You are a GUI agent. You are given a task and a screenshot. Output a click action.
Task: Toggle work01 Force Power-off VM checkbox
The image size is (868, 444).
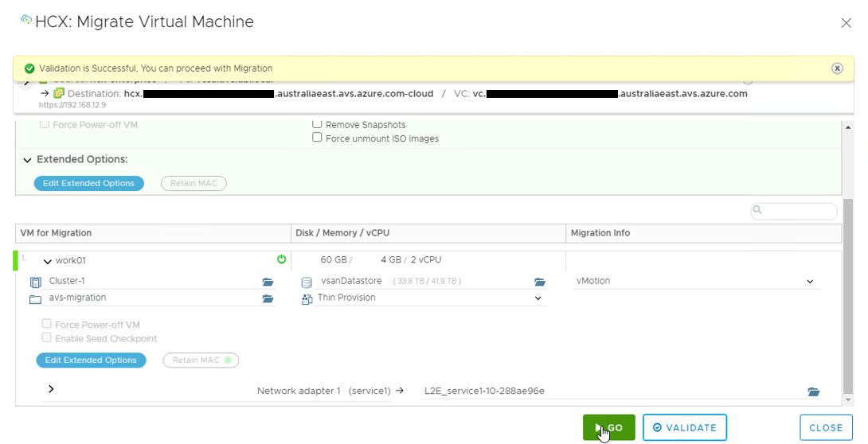coord(46,324)
